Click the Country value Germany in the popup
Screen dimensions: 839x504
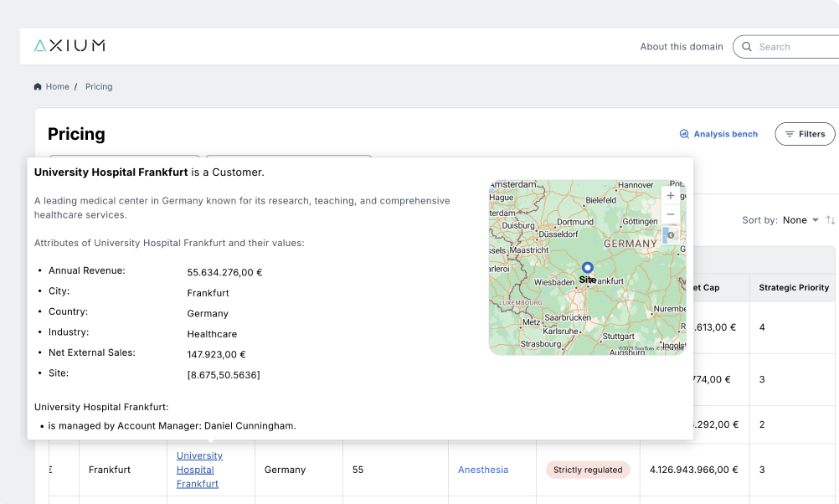[x=208, y=313]
